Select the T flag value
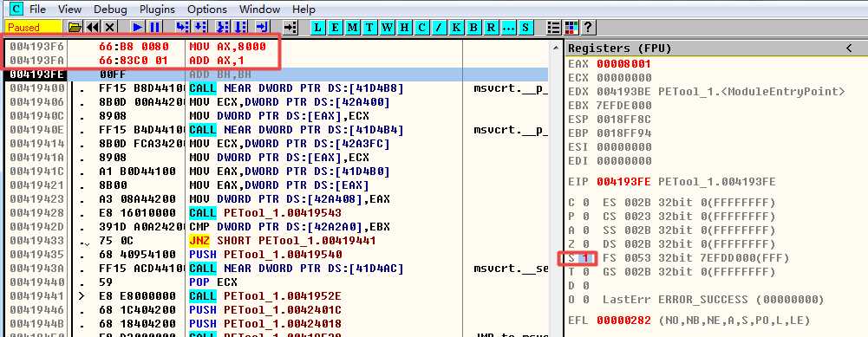The image size is (868, 337). coord(585,272)
